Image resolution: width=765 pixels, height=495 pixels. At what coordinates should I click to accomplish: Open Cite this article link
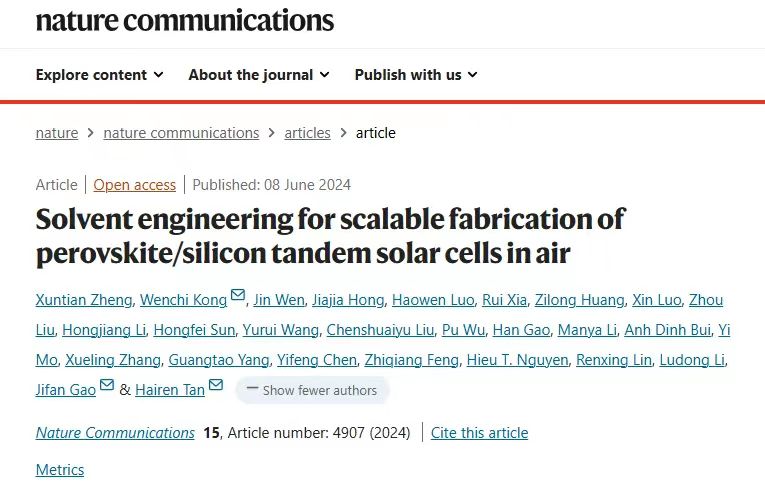[x=479, y=433]
